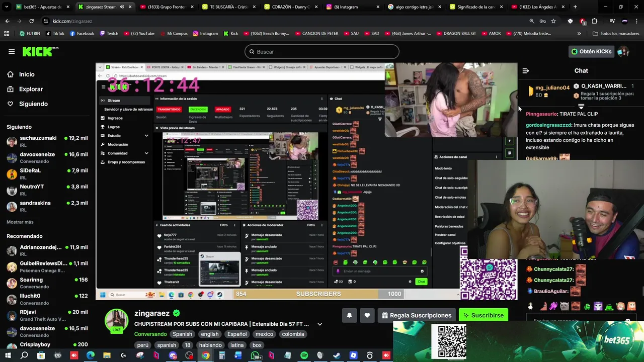This screenshot has height=362, width=644.
Task: Select the colombia tag
Action: (x=293, y=334)
